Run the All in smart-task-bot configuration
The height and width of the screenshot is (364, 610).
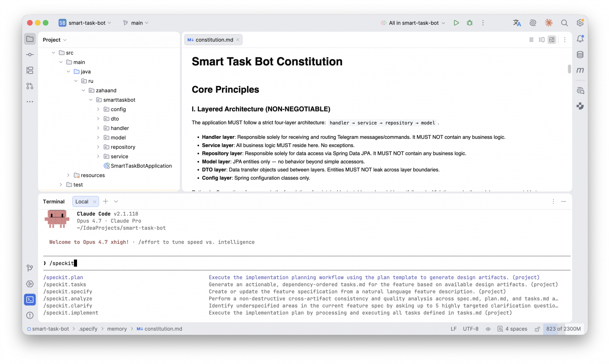[x=456, y=23]
